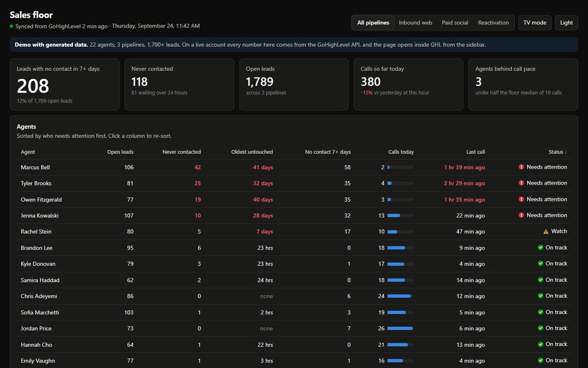
Task: Click red alert icon for Jenna Kowalski
Action: point(521,215)
